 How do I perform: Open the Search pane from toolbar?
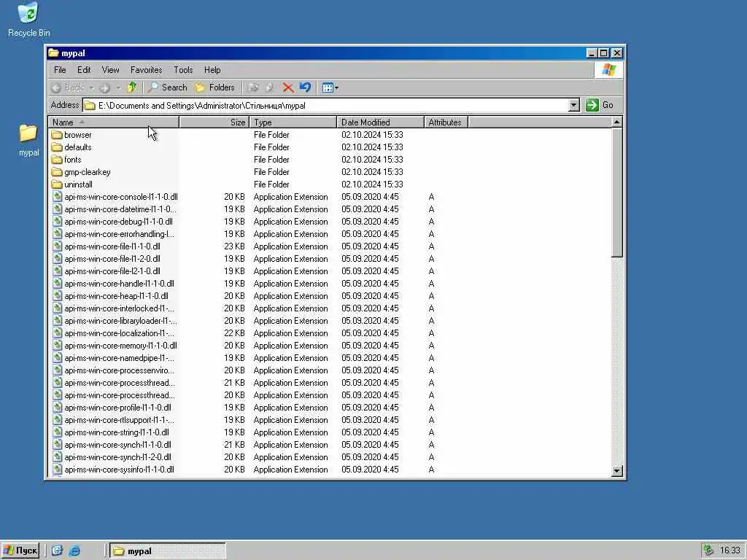pos(167,87)
